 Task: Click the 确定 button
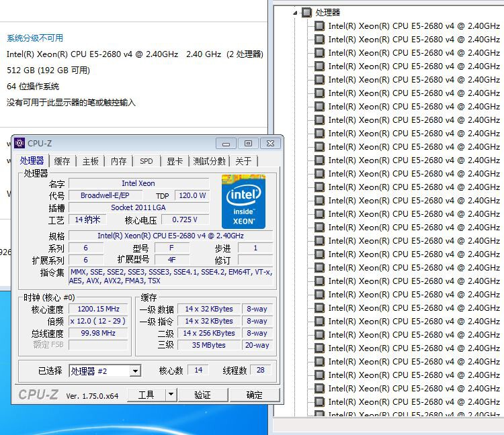(254, 395)
